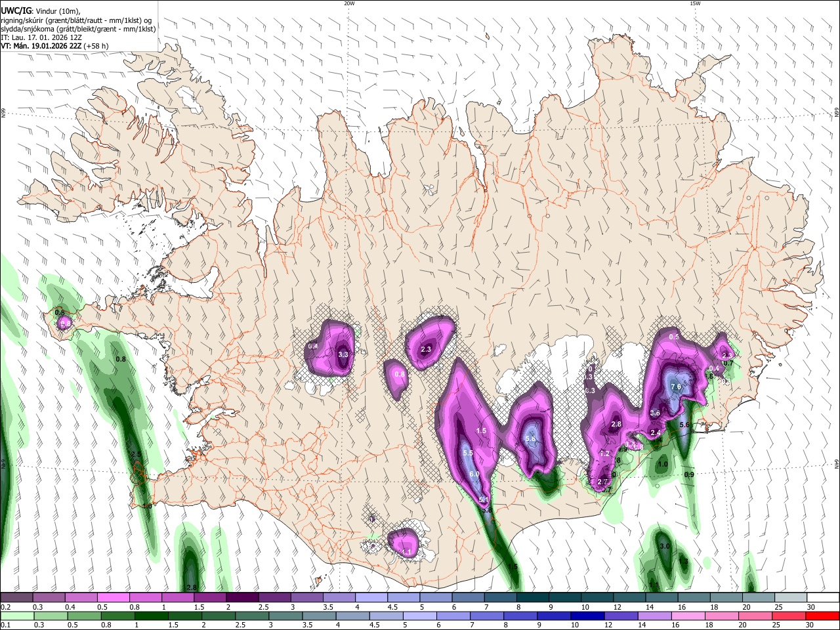Viewport: 840px width, 630px height.
Task: Select the IT: Lau. 17. 01. 2026 12Z line
Action: coord(40,37)
